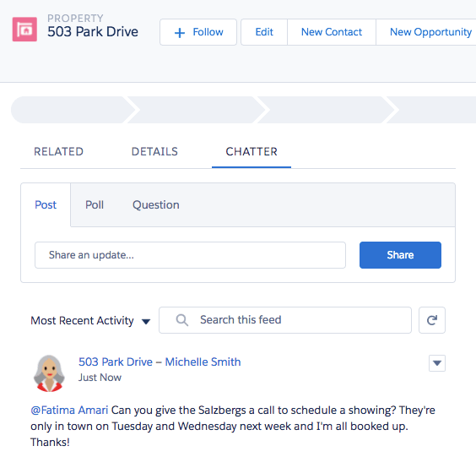Switch to the Details tab
The width and height of the screenshot is (476, 457).
154,151
